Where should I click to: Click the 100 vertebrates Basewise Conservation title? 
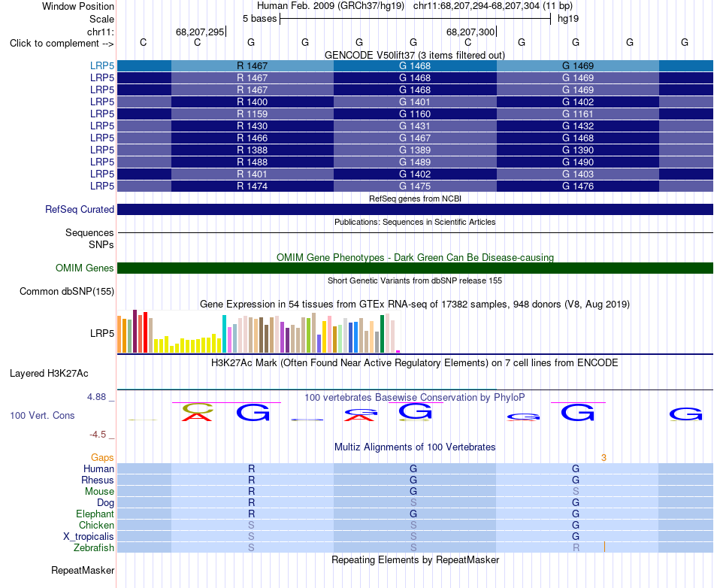[415, 398]
